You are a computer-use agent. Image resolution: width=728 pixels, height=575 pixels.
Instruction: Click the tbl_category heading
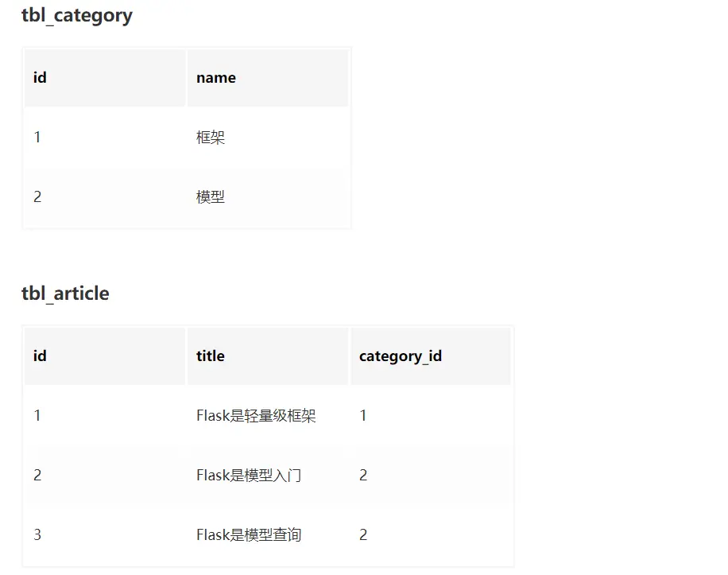click(77, 15)
